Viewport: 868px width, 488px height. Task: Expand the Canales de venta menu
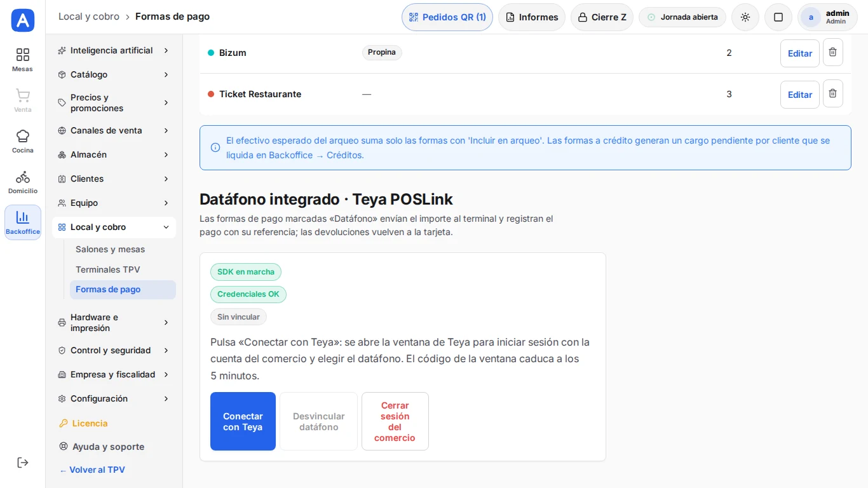pos(114,130)
